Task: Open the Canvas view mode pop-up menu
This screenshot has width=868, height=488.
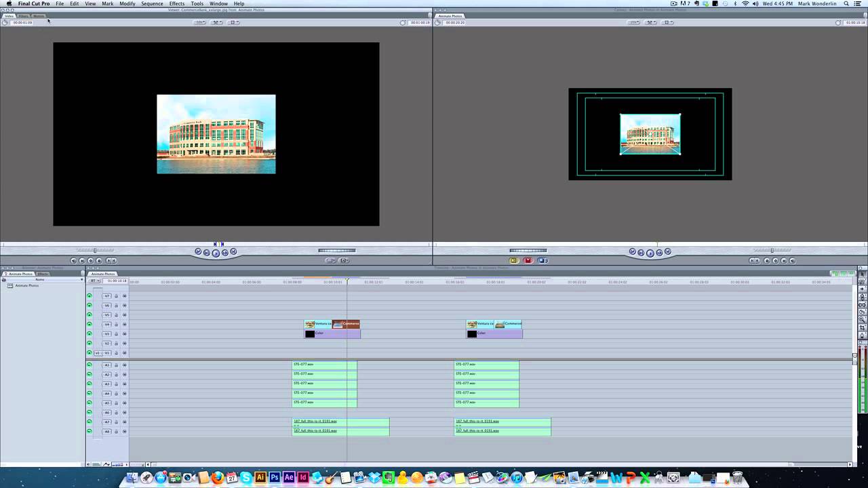Action: click(667, 22)
